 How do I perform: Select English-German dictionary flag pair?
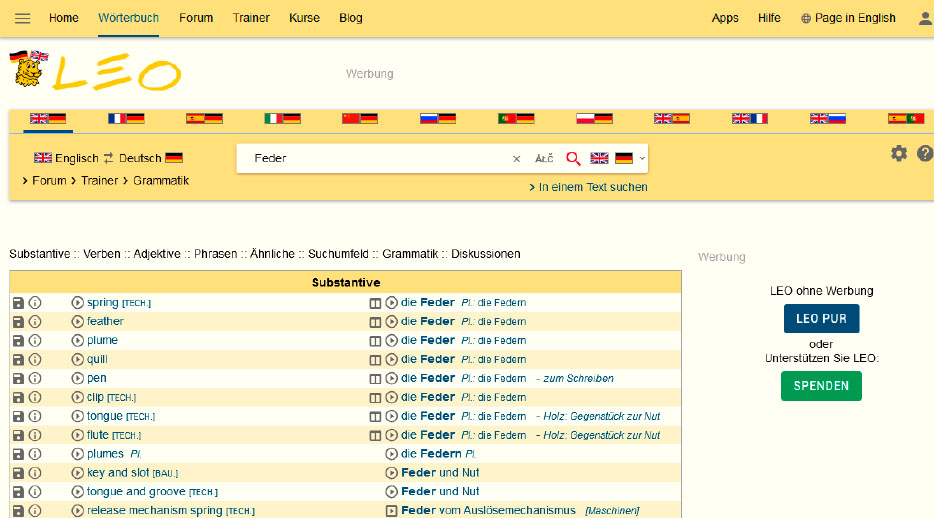pos(48,118)
